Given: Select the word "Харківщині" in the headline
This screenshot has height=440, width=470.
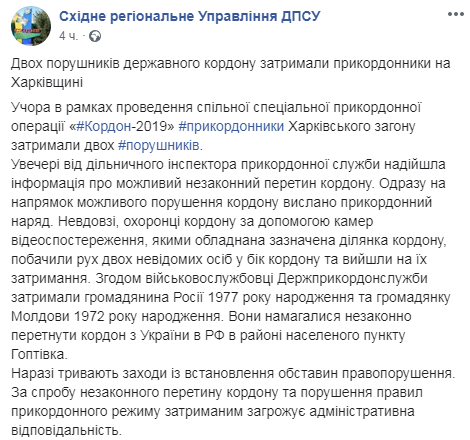Looking at the screenshot, I should tap(47, 82).
